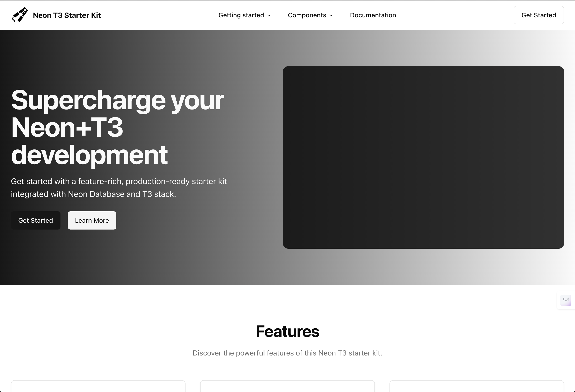Open the floating widget icon at right edge

point(566,300)
